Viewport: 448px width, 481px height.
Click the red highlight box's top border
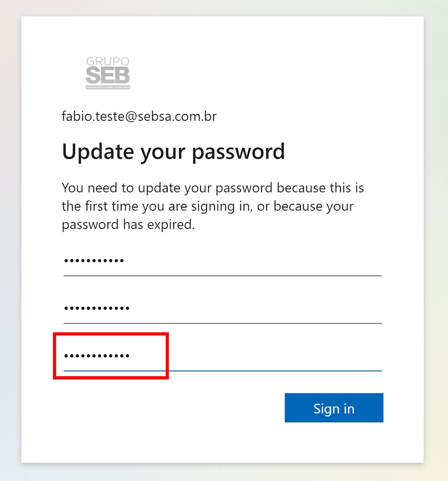(x=111, y=334)
